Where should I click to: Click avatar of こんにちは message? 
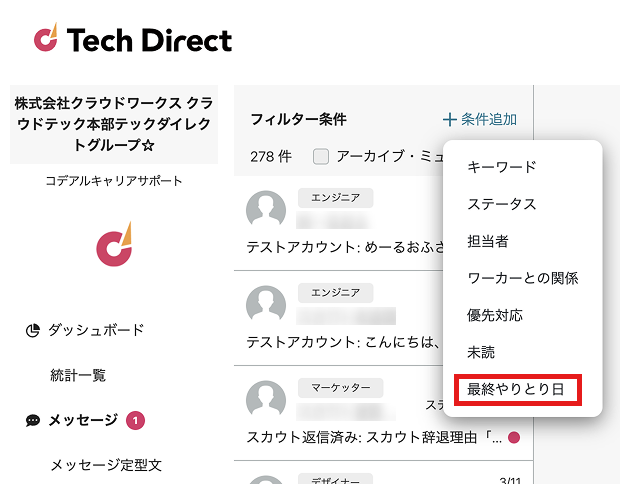pos(266,304)
